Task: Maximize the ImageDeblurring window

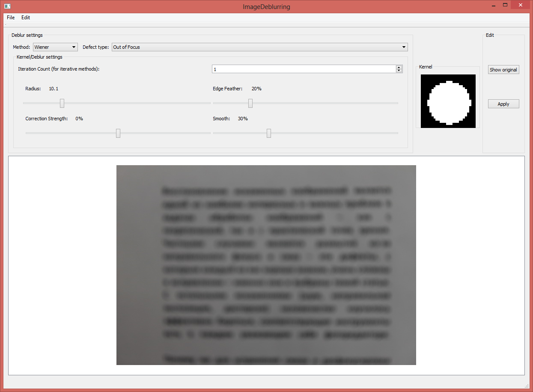Action: point(505,5)
